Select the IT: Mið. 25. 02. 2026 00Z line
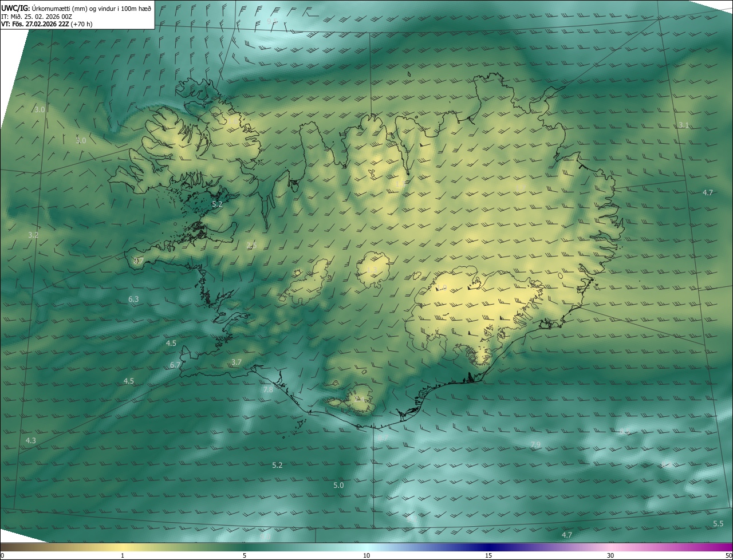The height and width of the screenshot is (560, 733). coord(36,16)
